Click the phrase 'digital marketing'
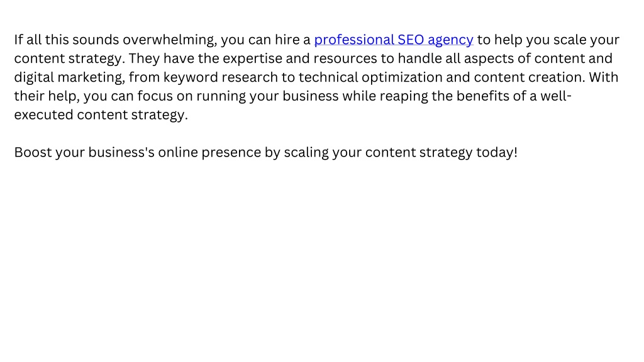The image size is (644, 362). (x=69, y=77)
